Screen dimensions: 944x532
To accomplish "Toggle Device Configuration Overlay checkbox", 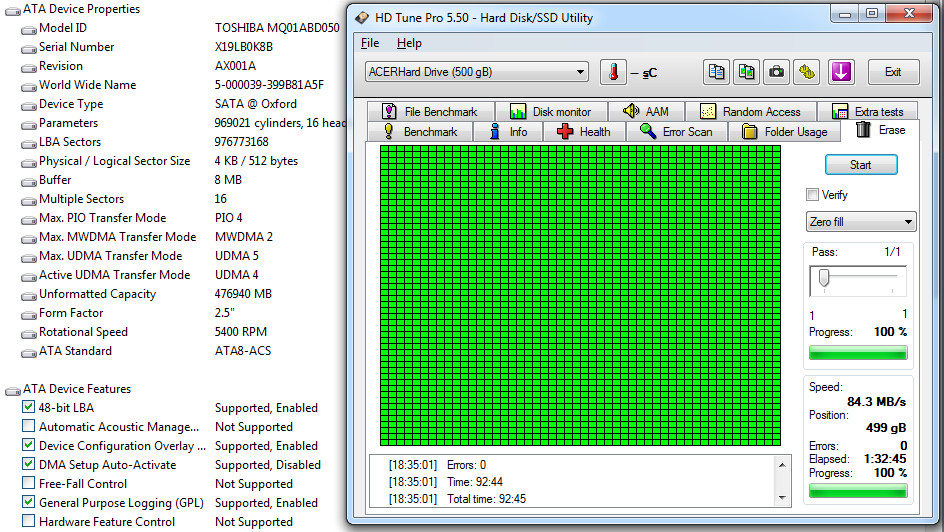I will [x=28, y=445].
